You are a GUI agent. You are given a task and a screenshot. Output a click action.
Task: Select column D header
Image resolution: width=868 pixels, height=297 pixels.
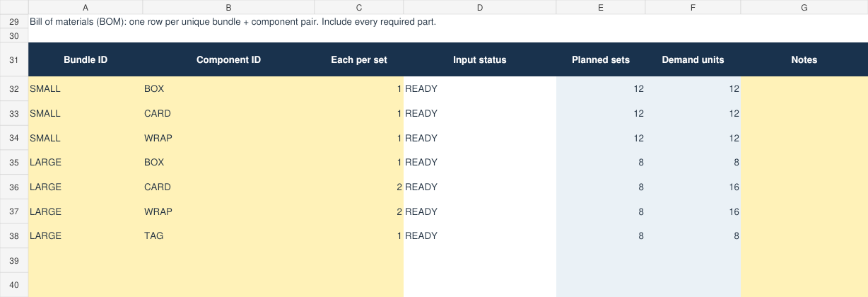click(480, 7)
